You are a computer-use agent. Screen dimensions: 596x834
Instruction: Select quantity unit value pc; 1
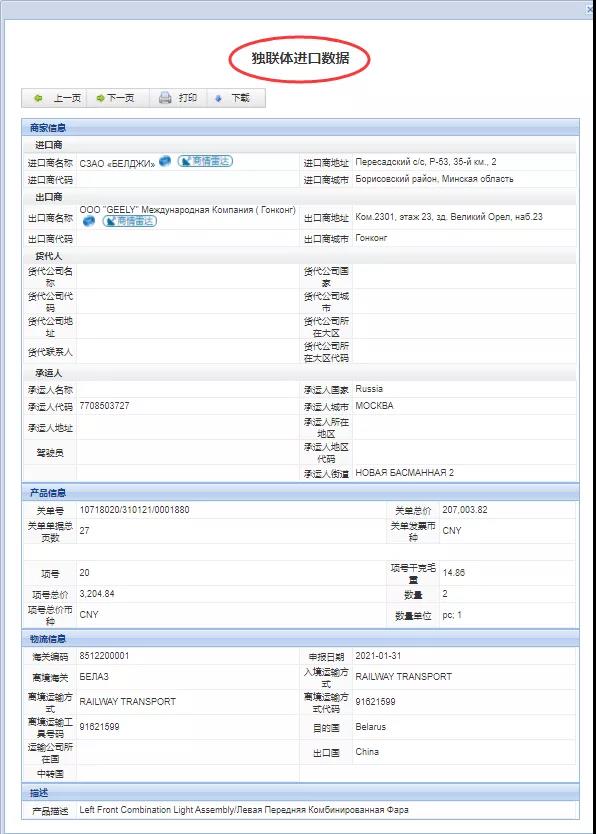click(452, 615)
